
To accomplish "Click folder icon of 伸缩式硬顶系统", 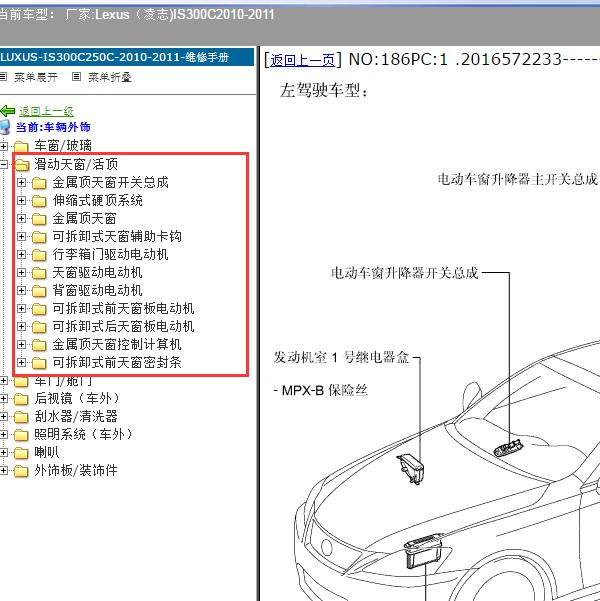I will [x=39, y=201].
